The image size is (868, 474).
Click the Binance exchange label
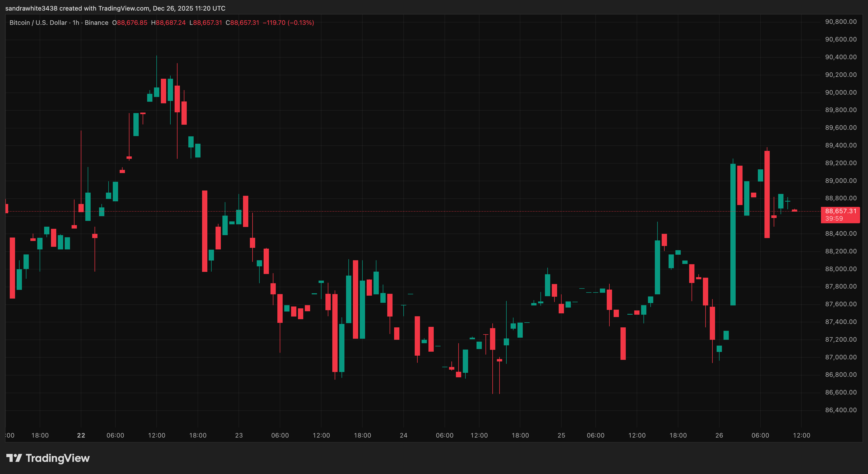[x=97, y=22]
